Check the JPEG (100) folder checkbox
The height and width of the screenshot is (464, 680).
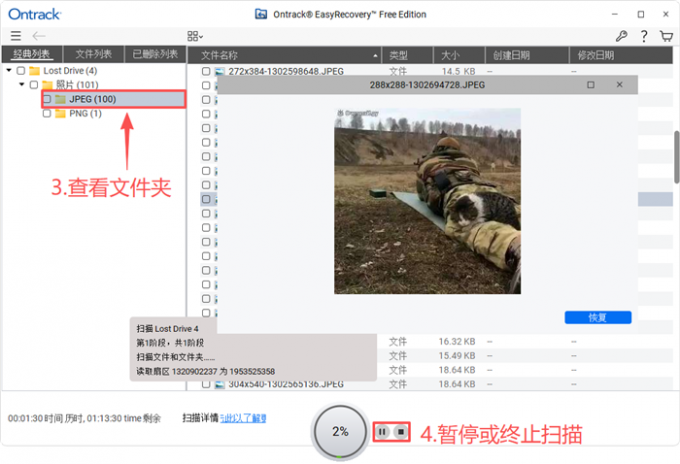coord(47,99)
